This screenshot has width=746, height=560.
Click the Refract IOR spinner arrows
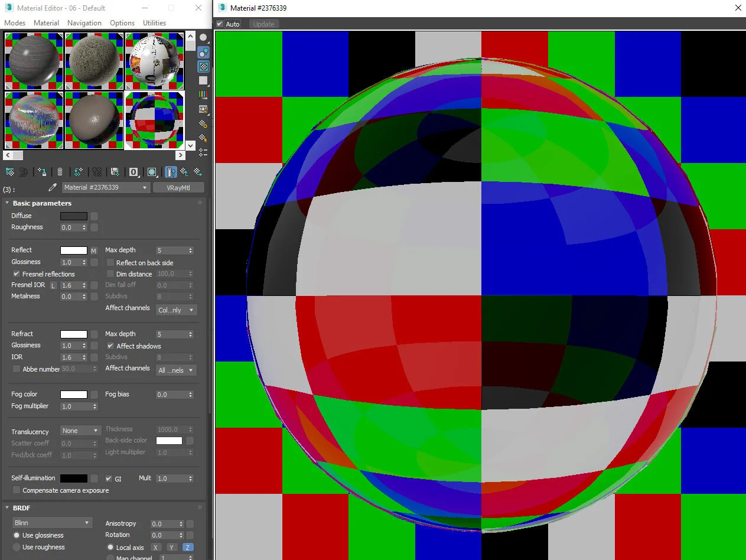pyautogui.click(x=84, y=357)
